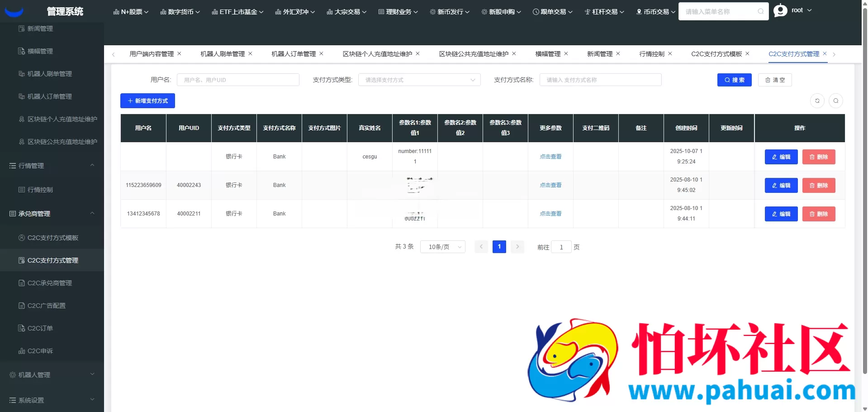Click the 清空 button
Screen dimensions: 868x412
(x=775, y=80)
